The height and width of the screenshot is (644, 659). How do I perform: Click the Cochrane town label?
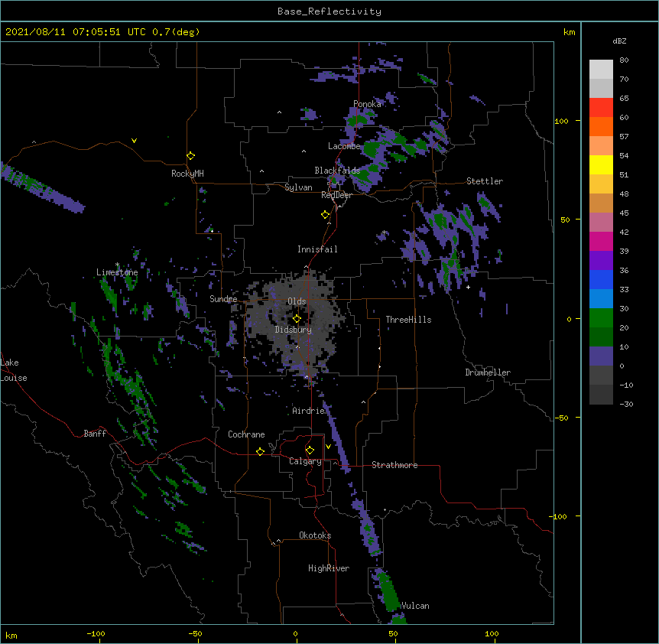(x=246, y=434)
